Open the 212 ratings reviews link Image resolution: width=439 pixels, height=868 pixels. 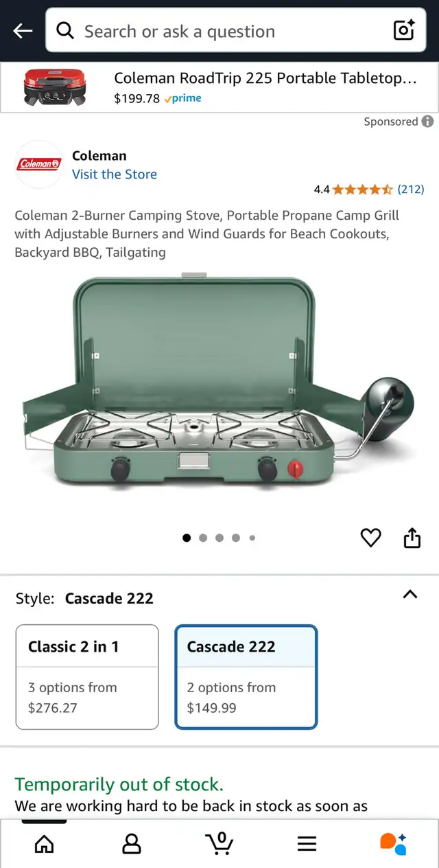(411, 189)
